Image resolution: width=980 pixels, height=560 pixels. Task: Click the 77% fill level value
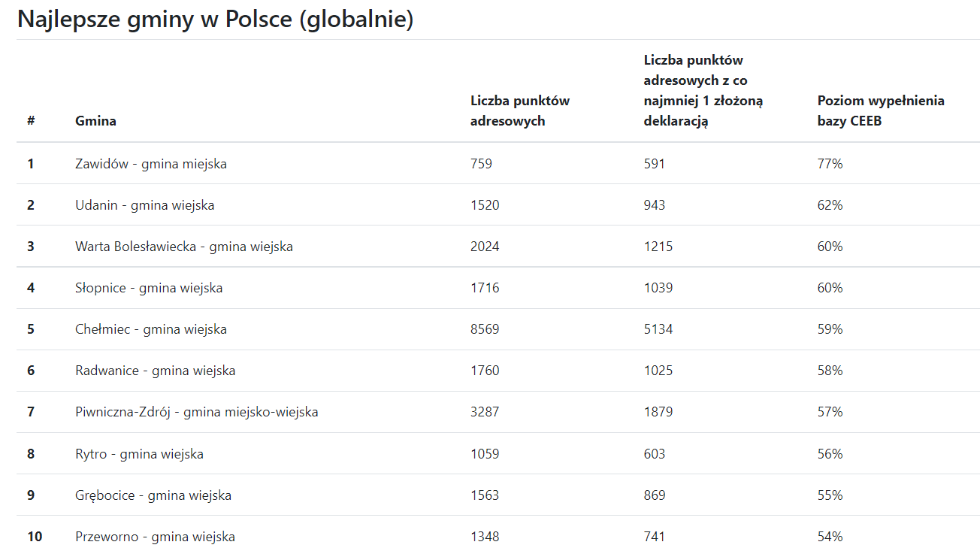point(830,164)
